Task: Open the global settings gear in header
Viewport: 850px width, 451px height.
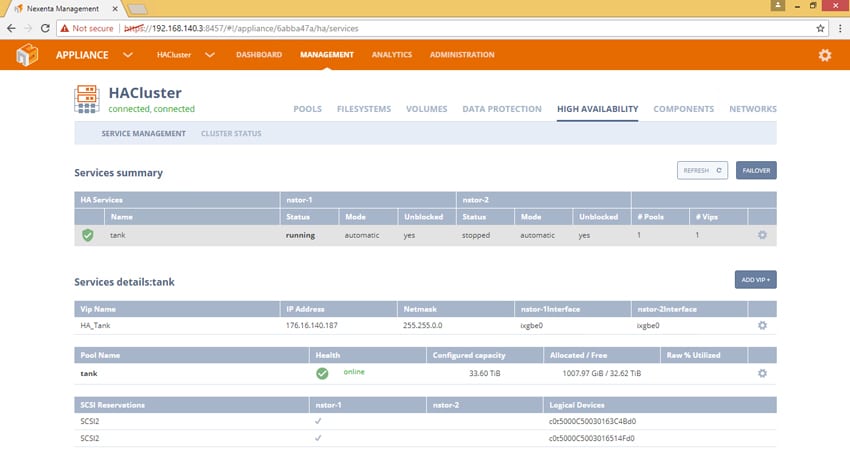Action: click(x=825, y=55)
